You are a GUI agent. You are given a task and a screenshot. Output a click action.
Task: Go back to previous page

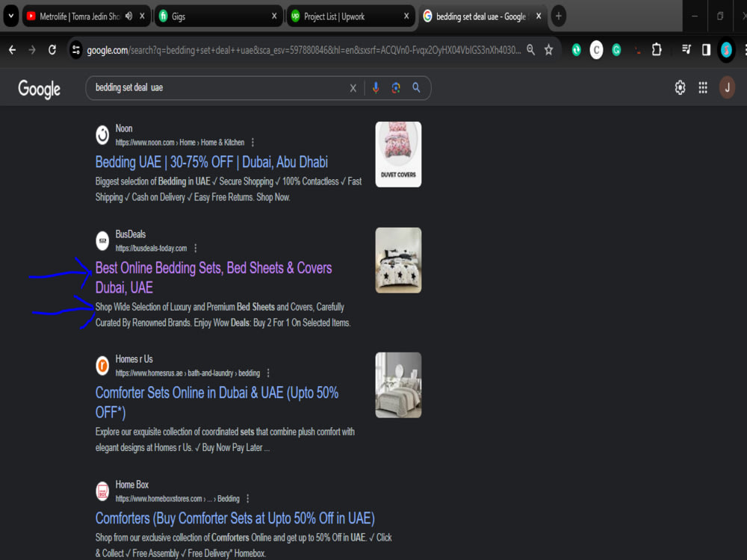[13, 49]
